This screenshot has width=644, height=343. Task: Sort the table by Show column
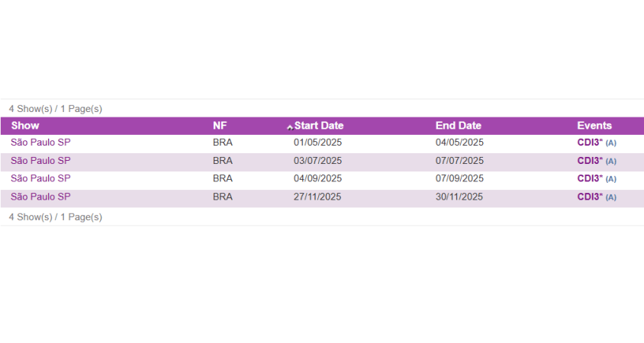coord(25,126)
